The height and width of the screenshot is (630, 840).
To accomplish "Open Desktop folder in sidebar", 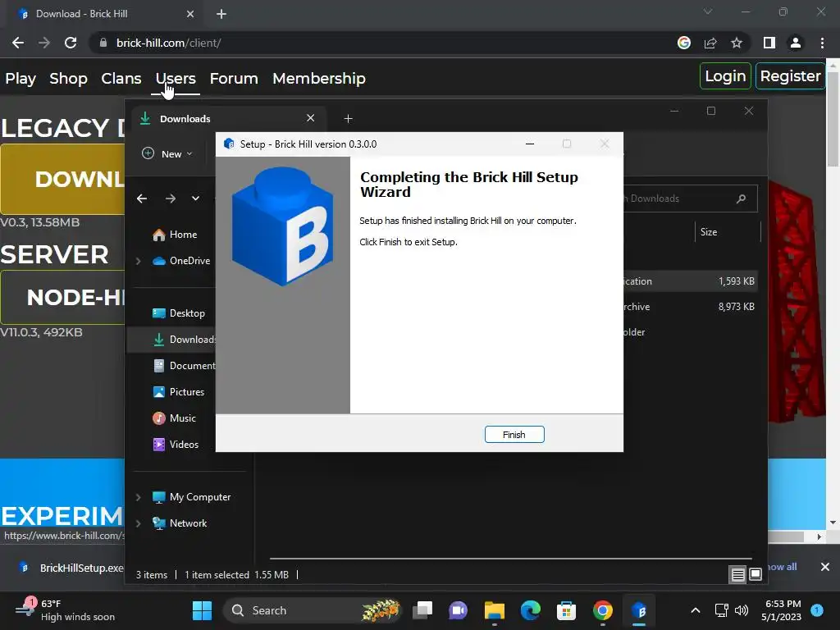I will click(178, 313).
